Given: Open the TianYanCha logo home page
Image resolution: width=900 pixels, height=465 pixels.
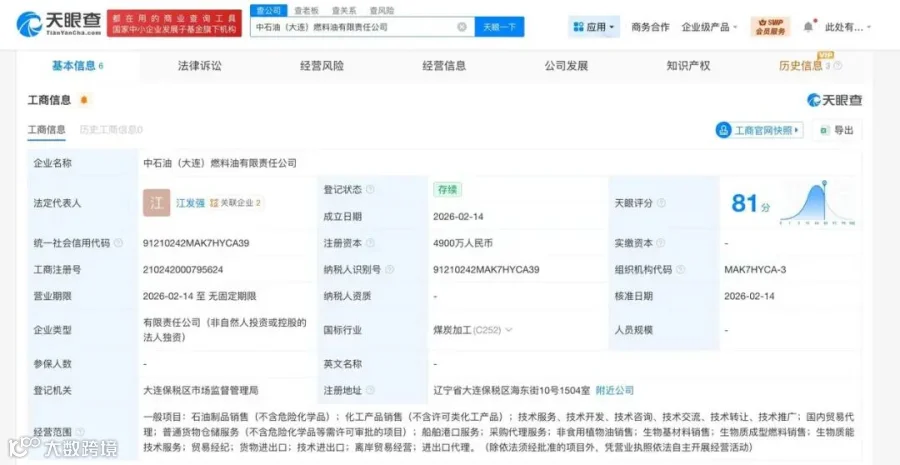Looking at the screenshot, I should click(59, 24).
